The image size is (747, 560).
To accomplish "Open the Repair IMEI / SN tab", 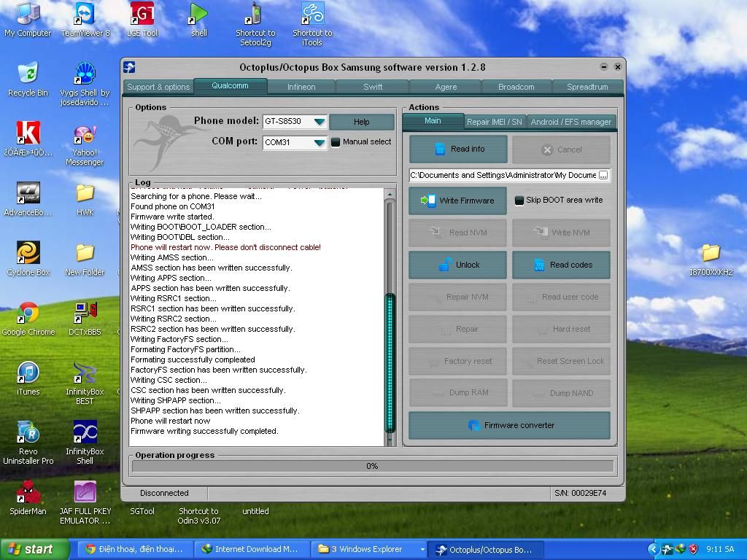I will click(x=495, y=122).
